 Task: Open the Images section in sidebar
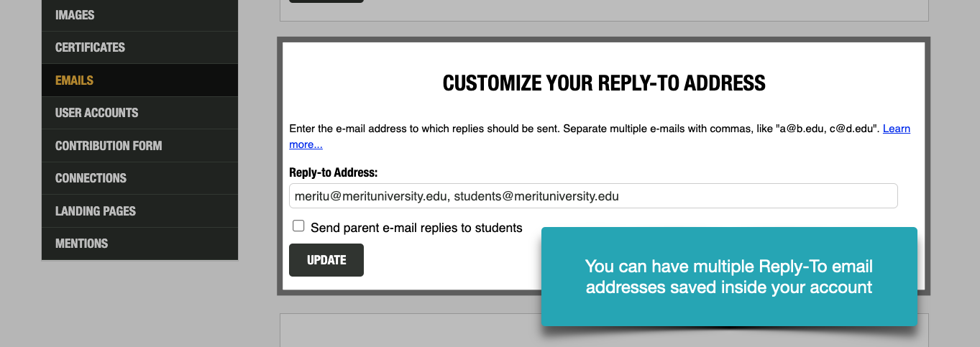tap(75, 15)
